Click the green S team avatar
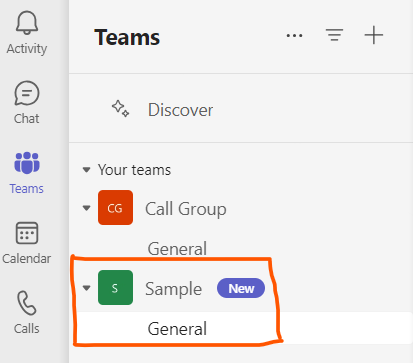The height and width of the screenshot is (363, 413). pos(115,288)
